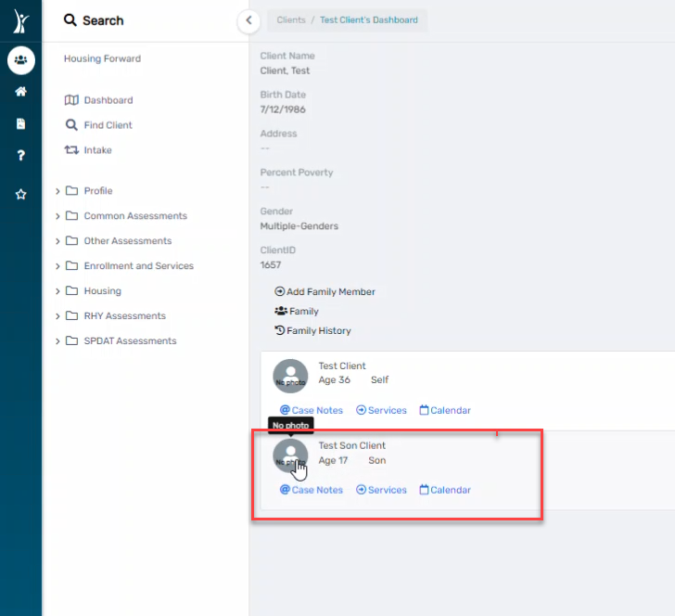Click the Search field label
The image size is (675, 616).
[103, 20]
